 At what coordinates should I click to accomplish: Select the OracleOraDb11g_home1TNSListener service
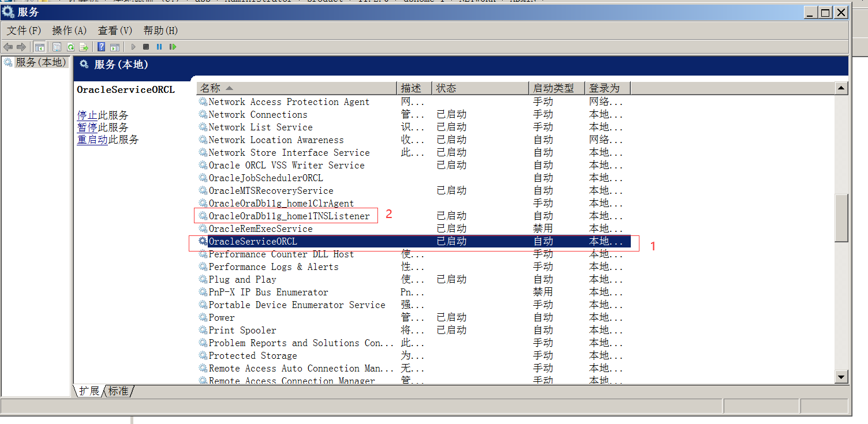pyautogui.click(x=289, y=216)
